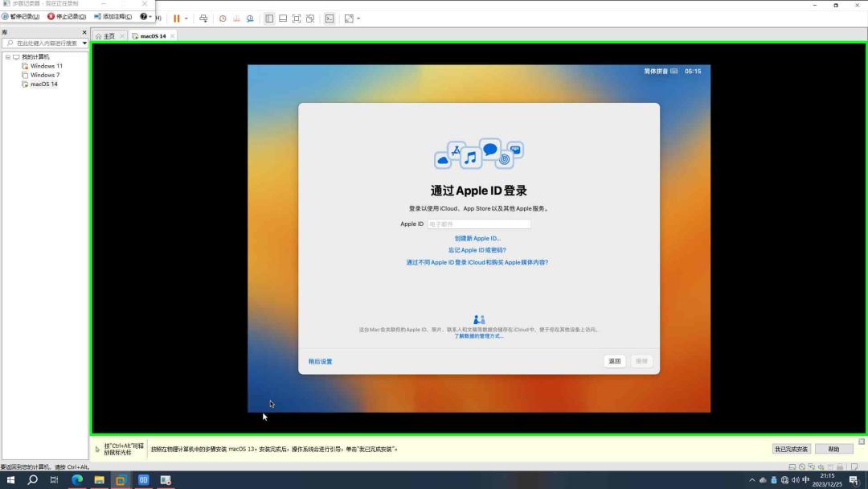Toggle the virtual machine thumbnail bar
This screenshot has height=489, width=868.
coord(283,18)
